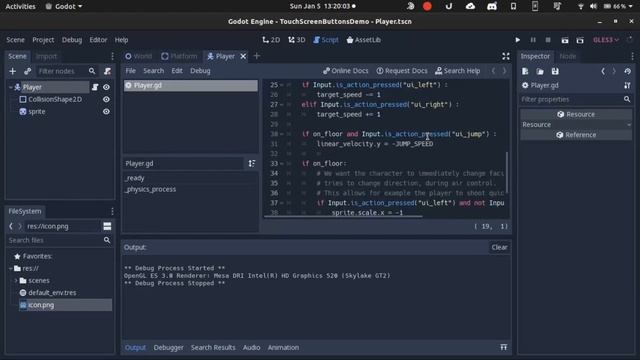Image resolution: width=640 pixels, height=360 pixels.
Task: Switch to the Debugger panel
Action: pos(168,347)
